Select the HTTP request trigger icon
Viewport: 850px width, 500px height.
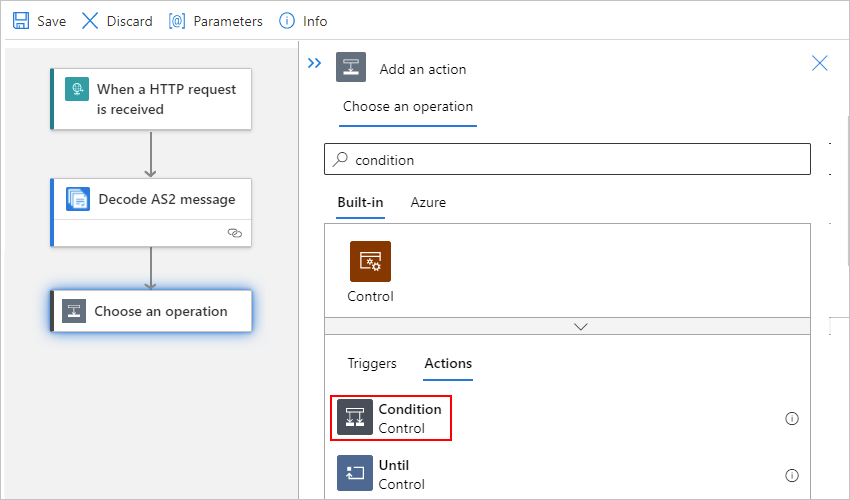[x=77, y=90]
